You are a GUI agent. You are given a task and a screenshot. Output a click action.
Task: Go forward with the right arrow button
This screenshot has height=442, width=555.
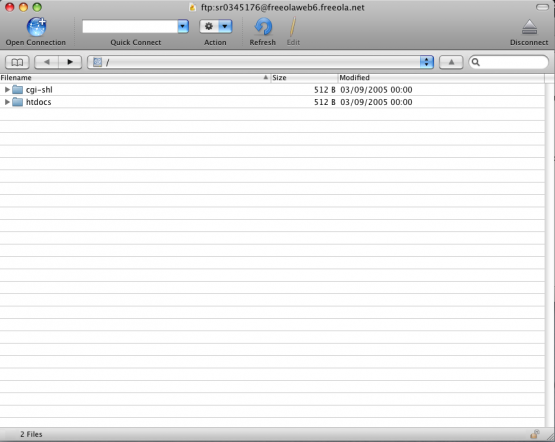coord(70,62)
